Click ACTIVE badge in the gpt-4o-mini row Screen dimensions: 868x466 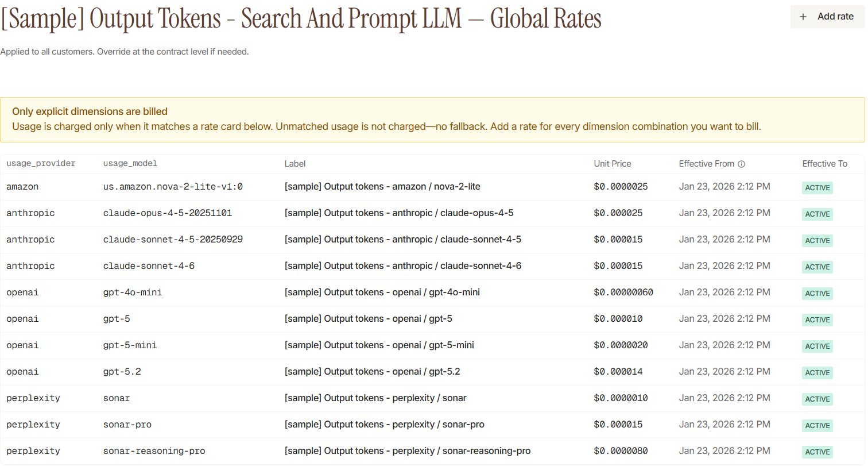[817, 294]
